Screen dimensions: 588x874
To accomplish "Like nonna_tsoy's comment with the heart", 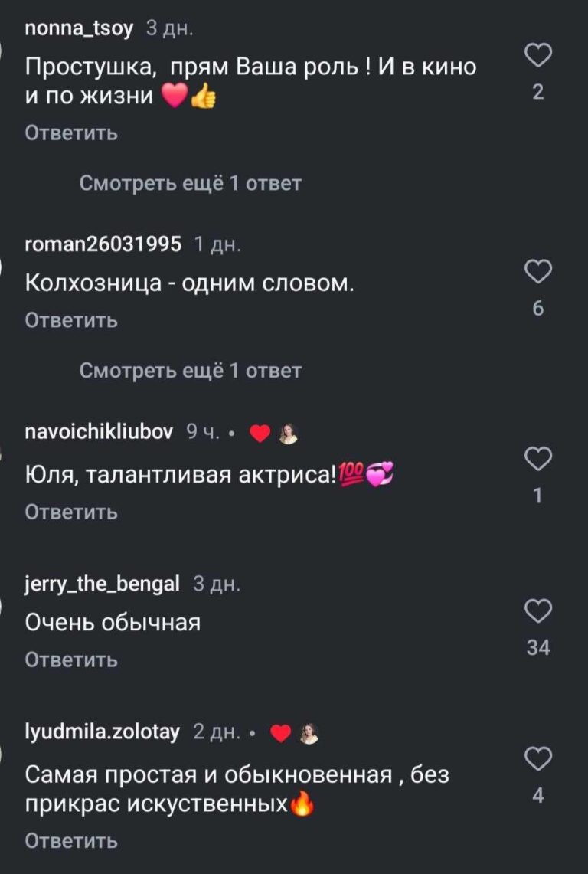I will coord(539,55).
